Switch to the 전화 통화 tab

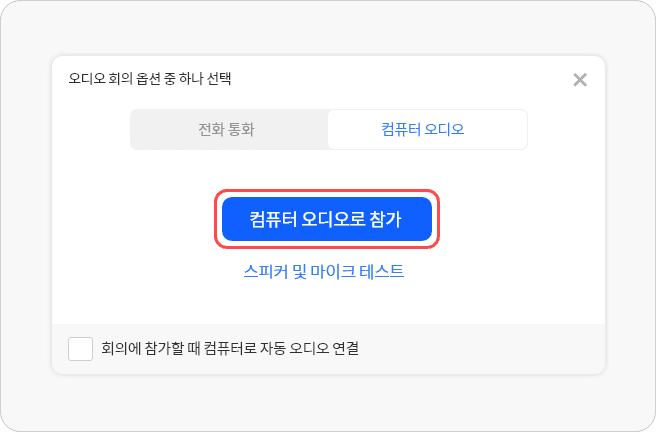coord(229,130)
